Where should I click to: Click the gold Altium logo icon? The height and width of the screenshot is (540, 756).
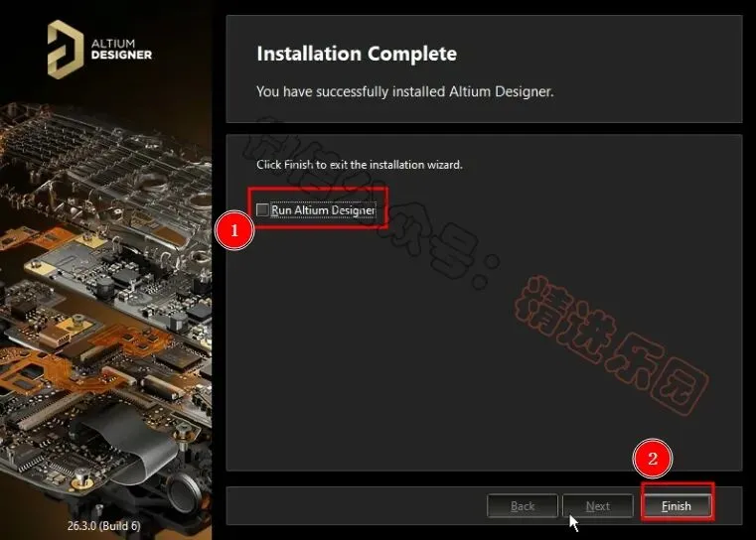pos(66,50)
